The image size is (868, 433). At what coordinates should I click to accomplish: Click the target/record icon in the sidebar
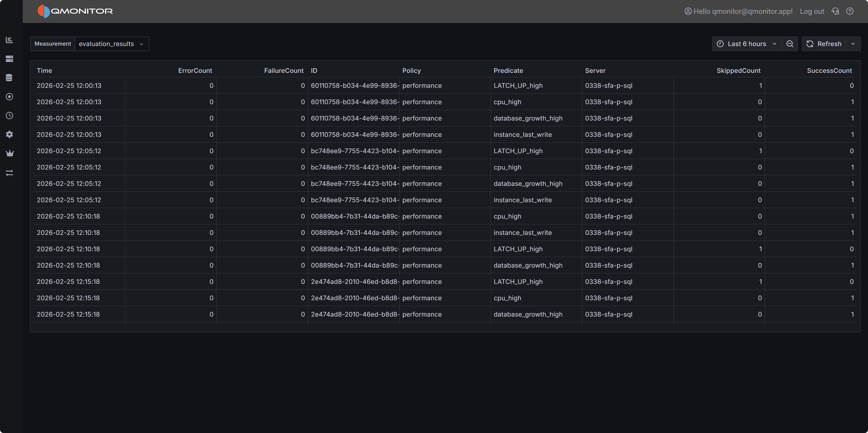10,97
